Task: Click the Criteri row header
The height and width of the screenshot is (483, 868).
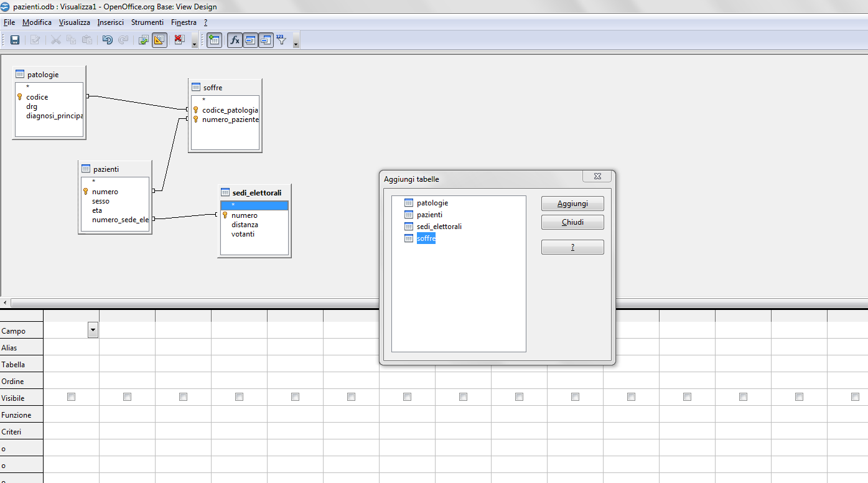Action: coord(21,431)
